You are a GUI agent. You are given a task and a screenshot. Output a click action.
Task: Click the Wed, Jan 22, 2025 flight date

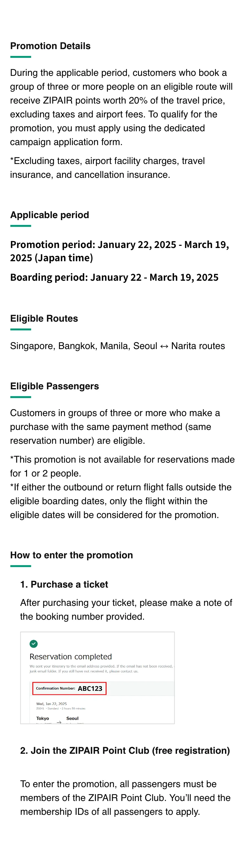[x=52, y=704]
